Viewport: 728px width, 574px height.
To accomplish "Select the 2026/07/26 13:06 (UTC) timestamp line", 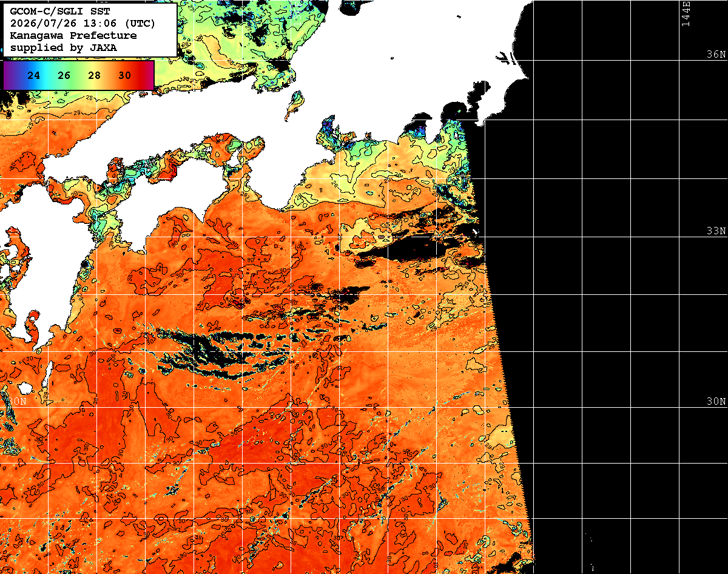I will click(x=83, y=23).
